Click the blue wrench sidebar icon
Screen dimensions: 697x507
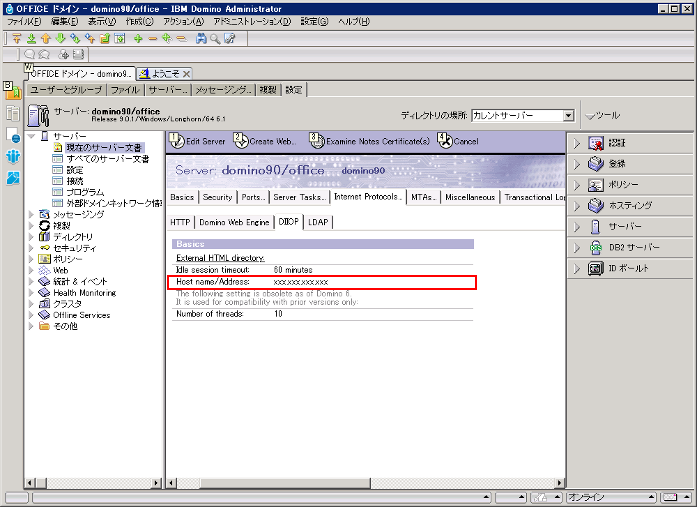pyautogui.click(x=12, y=178)
